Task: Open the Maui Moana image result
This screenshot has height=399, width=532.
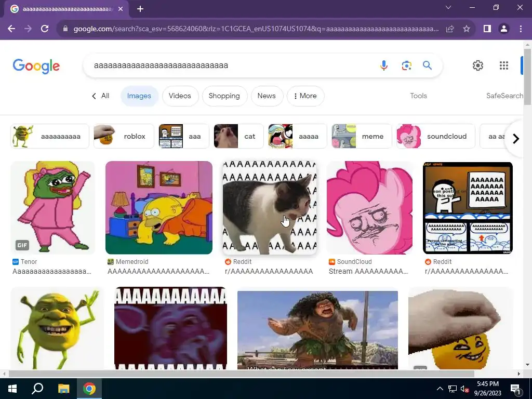Action: coord(317,330)
